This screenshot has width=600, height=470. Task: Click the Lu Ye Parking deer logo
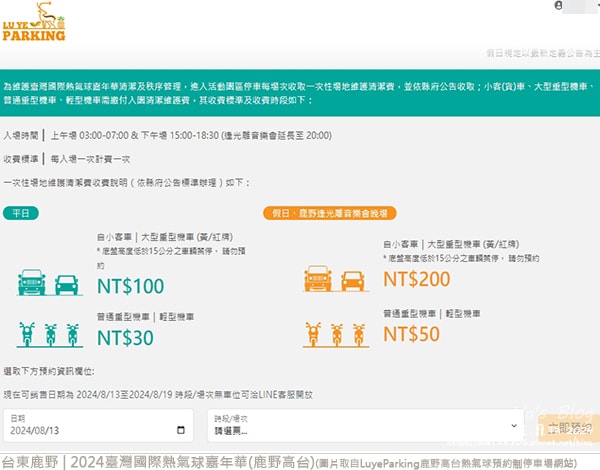[x=34, y=21]
